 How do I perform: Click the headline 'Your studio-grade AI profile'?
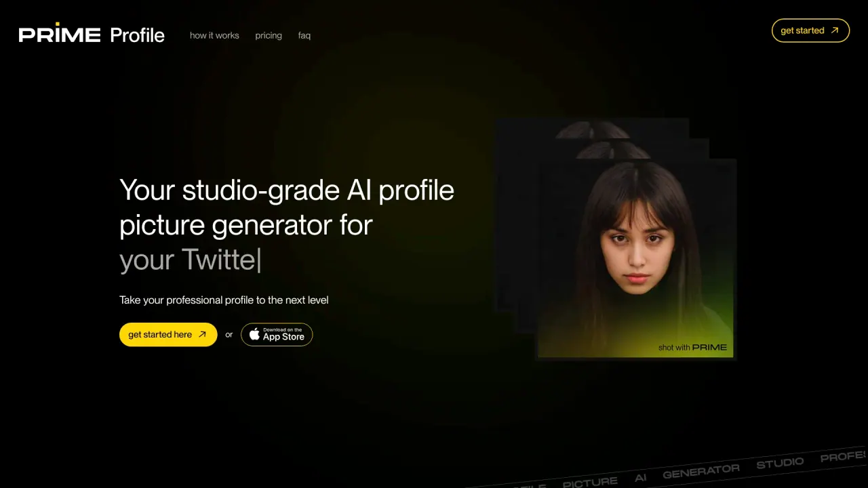(287, 190)
